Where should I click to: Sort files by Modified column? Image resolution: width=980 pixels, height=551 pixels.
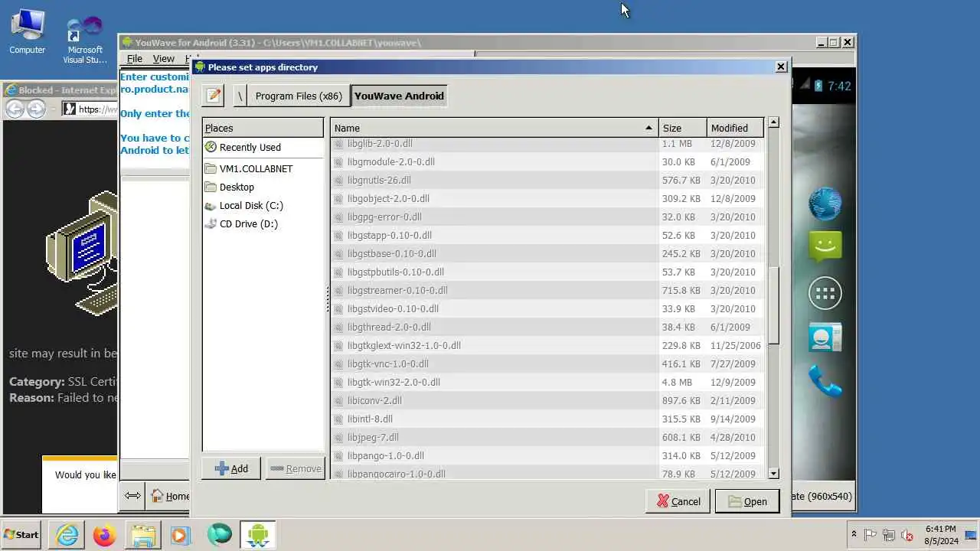click(x=735, y=128)
